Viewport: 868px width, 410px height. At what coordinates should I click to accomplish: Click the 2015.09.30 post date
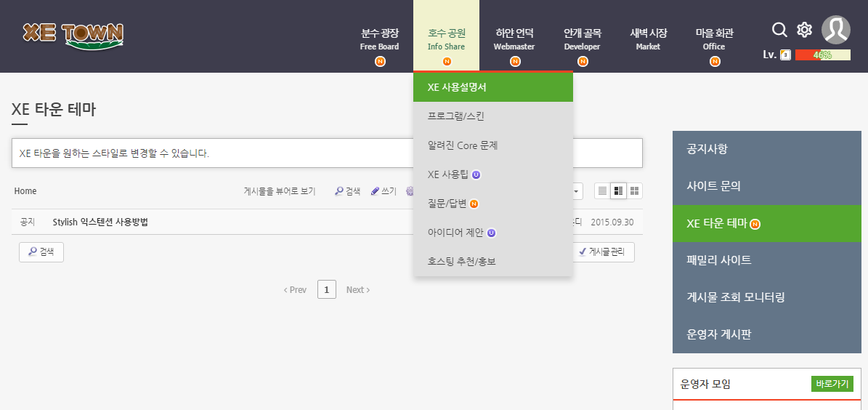coord(612,222)
